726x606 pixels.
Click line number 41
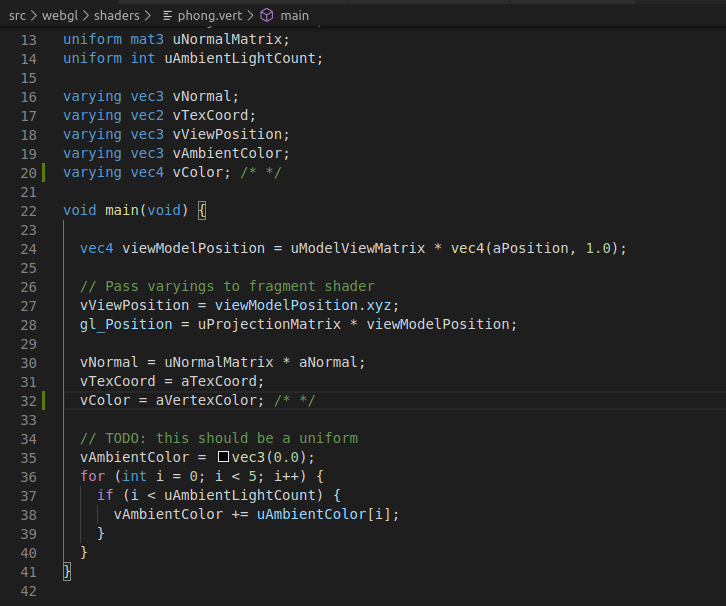pyautogui.click(x=28, y=572)
